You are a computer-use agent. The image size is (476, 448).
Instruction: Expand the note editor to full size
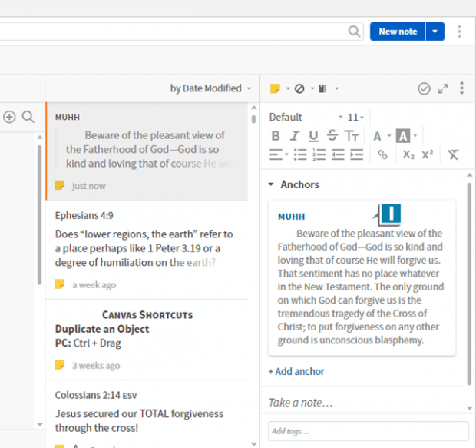point(443,89)
